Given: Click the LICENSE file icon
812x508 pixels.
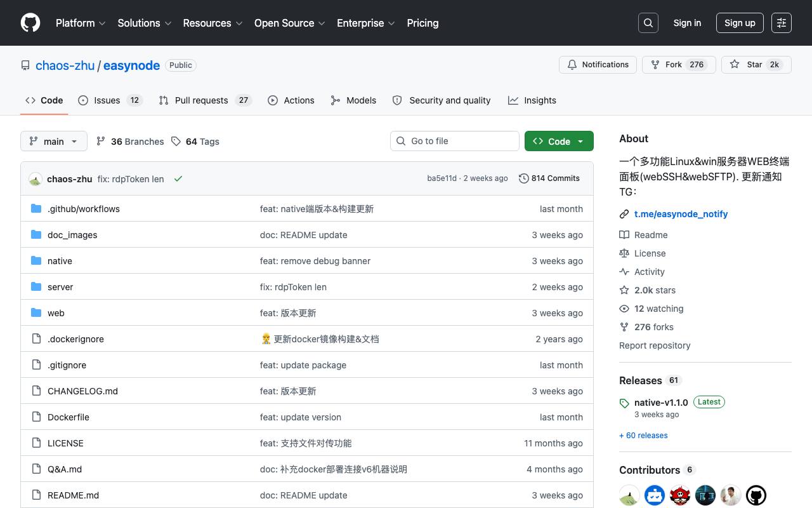Looking at the screenshot, I should 36,443.
